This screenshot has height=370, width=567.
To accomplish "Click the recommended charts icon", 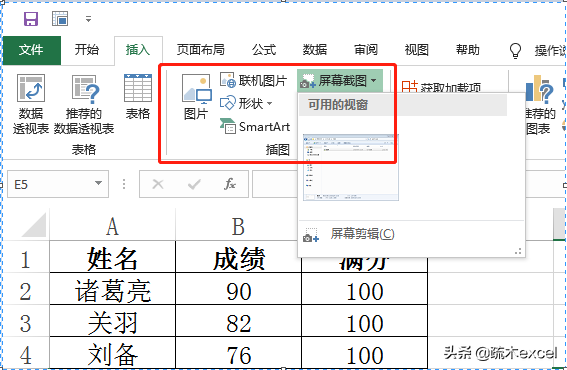I will [x=540, y=88].
